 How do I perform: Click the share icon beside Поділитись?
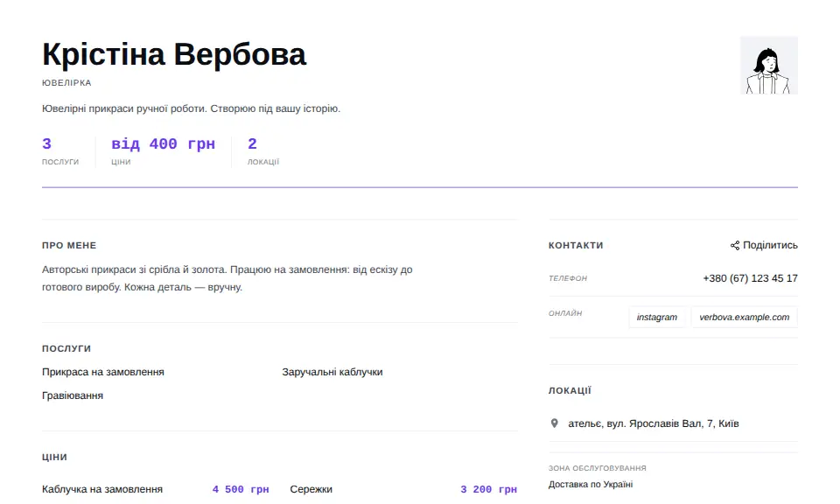(734, 245)
